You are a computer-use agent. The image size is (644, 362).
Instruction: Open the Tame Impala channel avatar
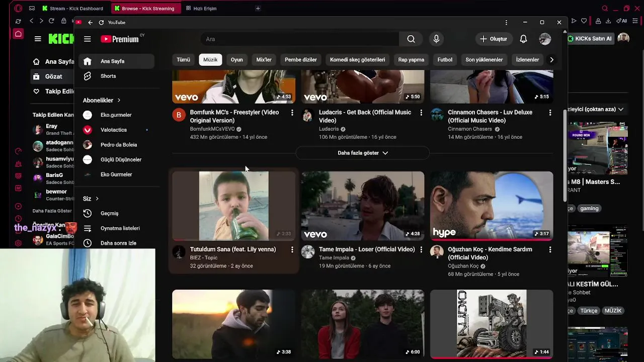308,252
